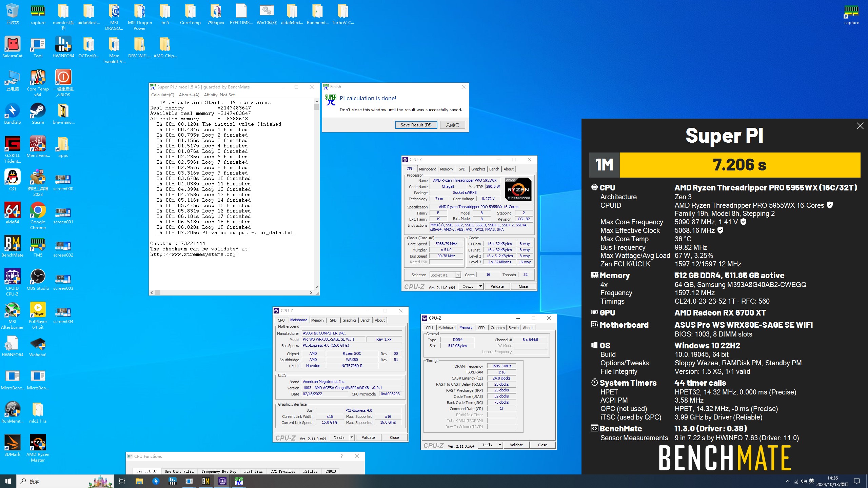The height and width of the screenshot is (488, 868).
Task: Open QQ desktop icon
Action: point(13,180)
